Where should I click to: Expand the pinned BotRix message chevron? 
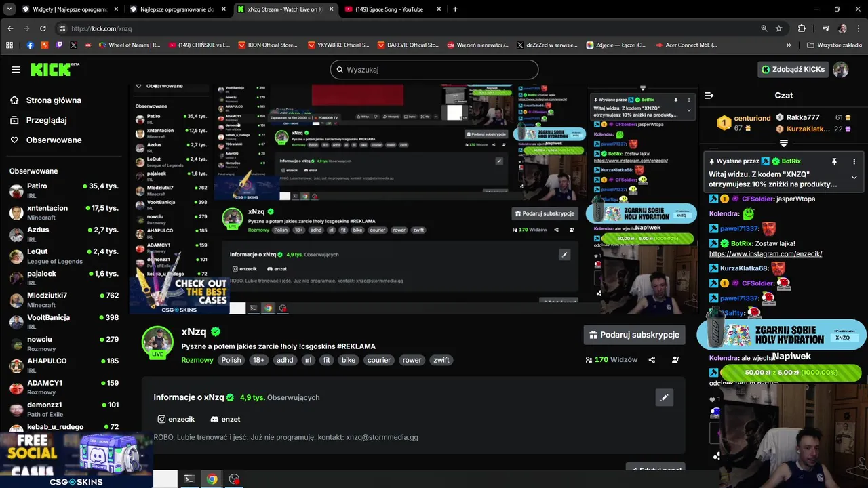tap(854, 178)
